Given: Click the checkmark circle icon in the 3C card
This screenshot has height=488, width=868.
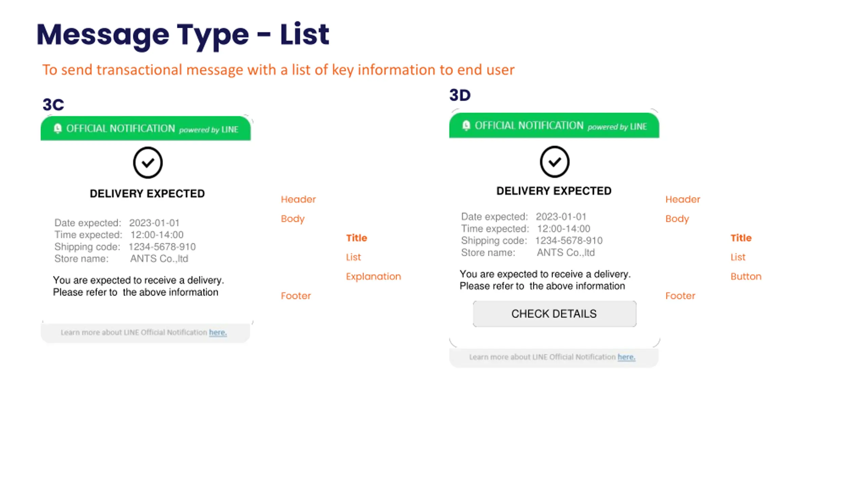Looking at the screenshot, I should point(148,163).
